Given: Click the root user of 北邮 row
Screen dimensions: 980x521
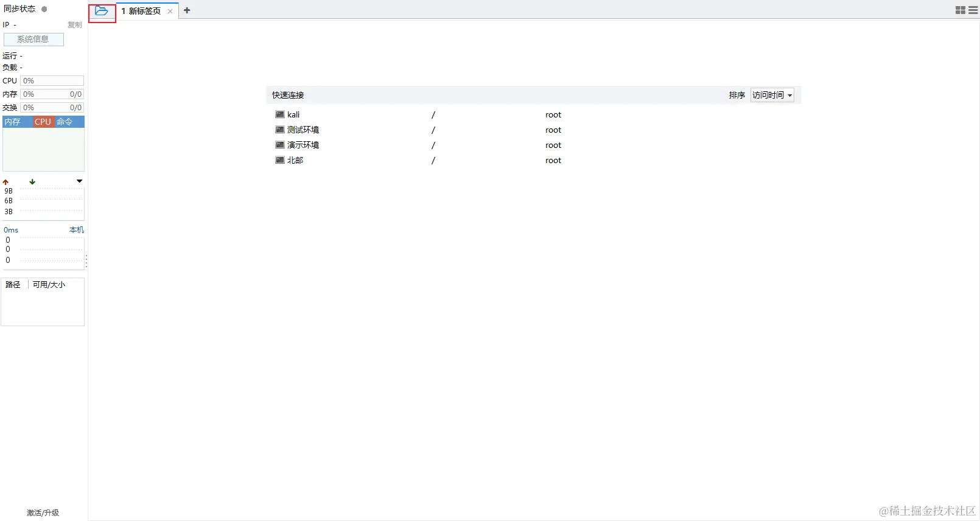Looking at the screenshot, I should point(553,160).
